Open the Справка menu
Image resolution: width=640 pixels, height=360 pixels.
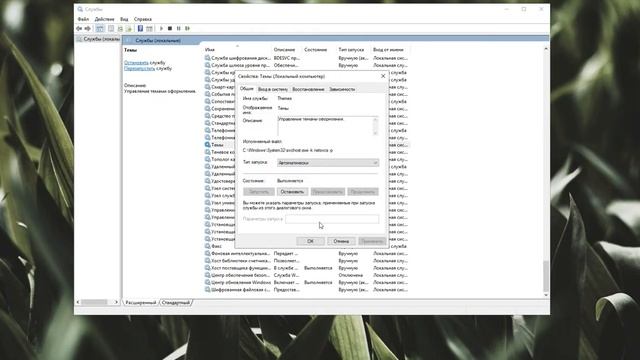143,19
